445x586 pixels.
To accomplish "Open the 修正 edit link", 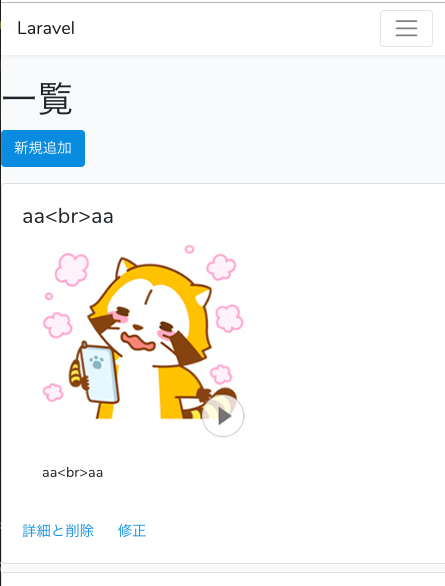I will click(132, 531).
